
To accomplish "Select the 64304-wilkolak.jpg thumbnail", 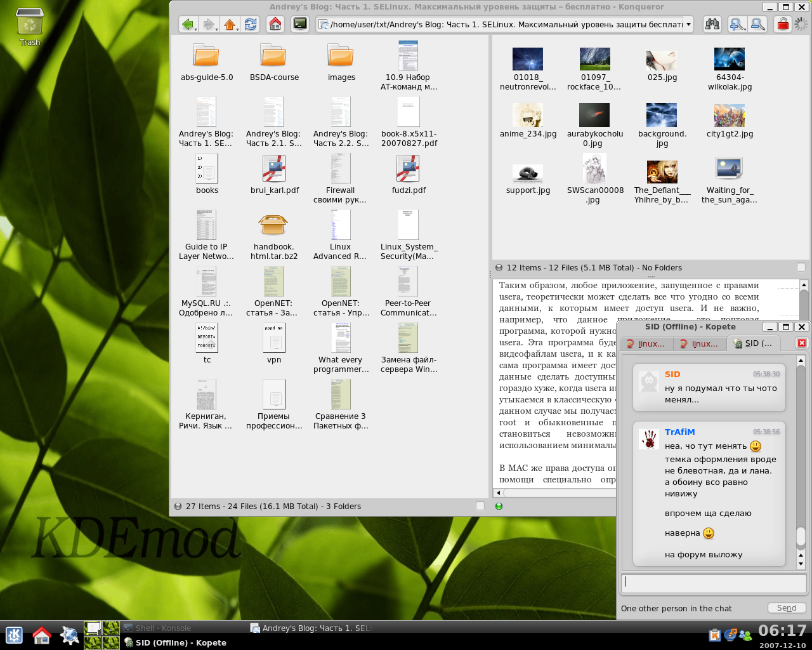I will 730,58.
